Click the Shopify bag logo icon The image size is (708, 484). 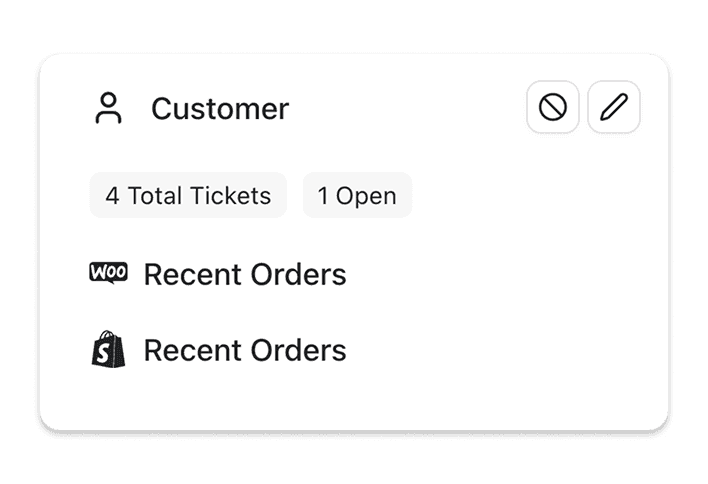[108, 349]
